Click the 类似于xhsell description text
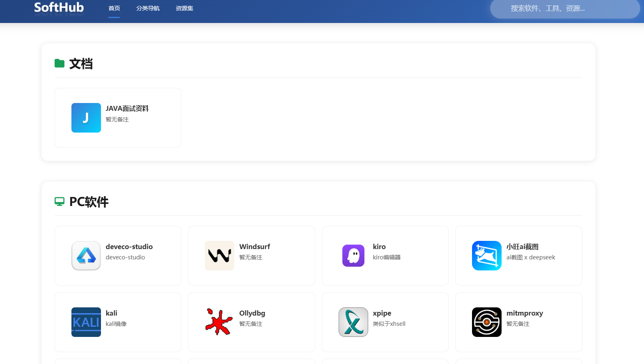 389,324
